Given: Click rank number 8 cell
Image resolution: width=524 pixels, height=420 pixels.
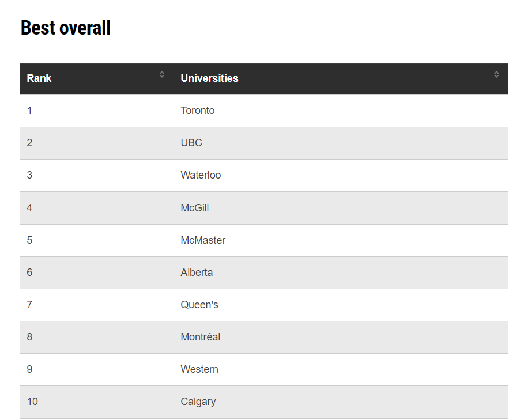Looking at the screenshot, I should [97, 338].
